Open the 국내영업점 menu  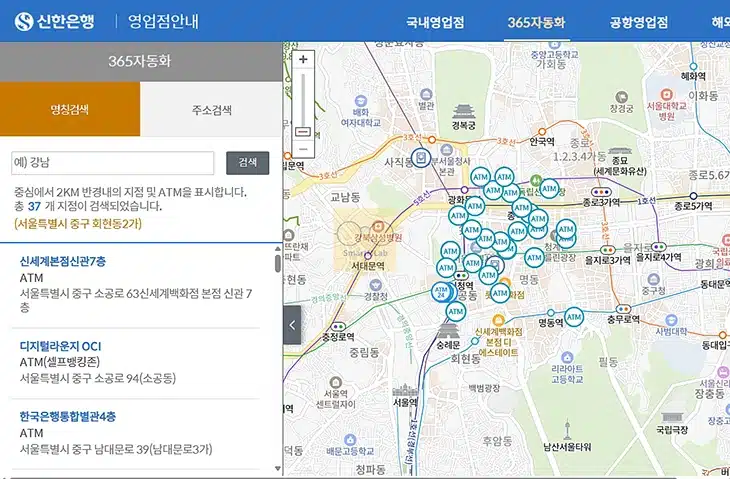(x=435, y=22)
